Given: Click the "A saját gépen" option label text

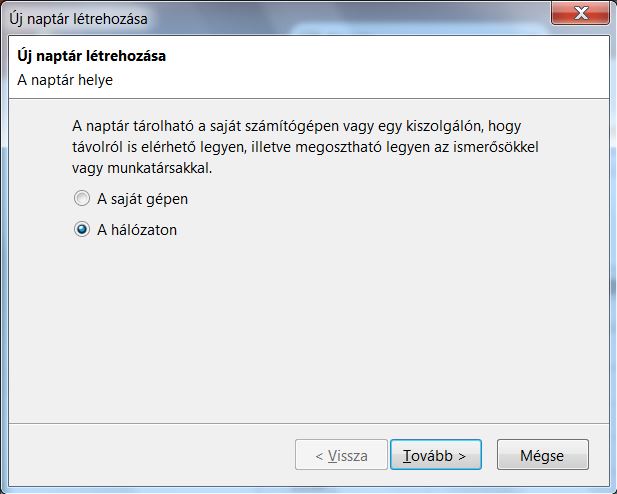Looking at the screenshot, I should coord(142,199).
